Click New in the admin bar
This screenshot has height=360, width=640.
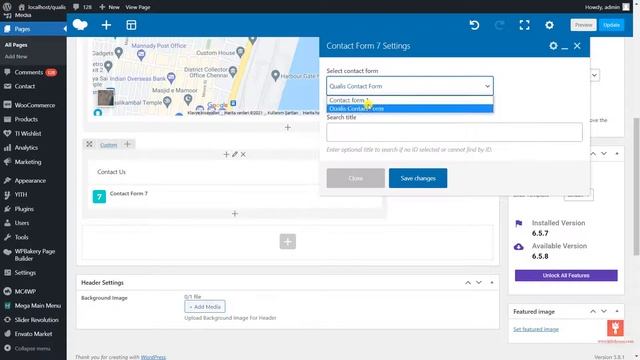point(109,7)
